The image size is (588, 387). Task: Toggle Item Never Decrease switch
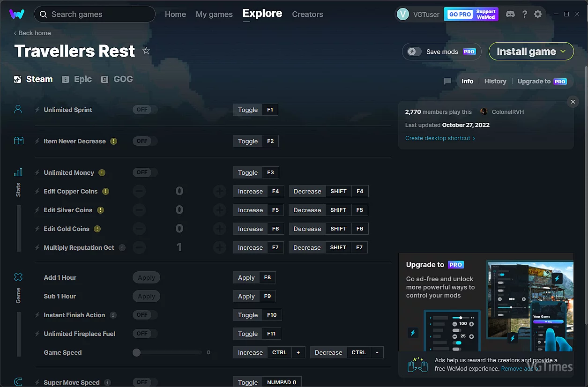pyautogui.click(x=145, y=141)
